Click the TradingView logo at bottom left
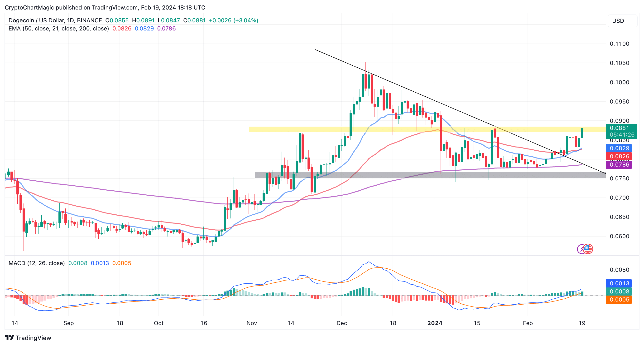The image size is (644, 346). click(28, 338)
